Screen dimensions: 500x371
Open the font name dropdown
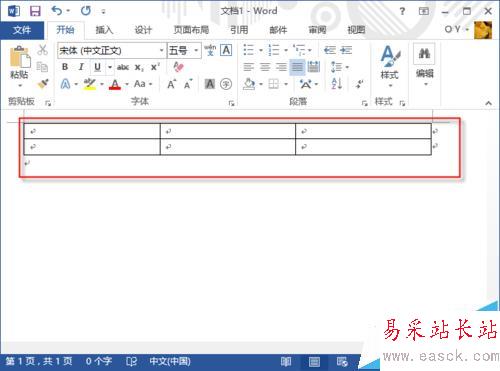[162, 50]
